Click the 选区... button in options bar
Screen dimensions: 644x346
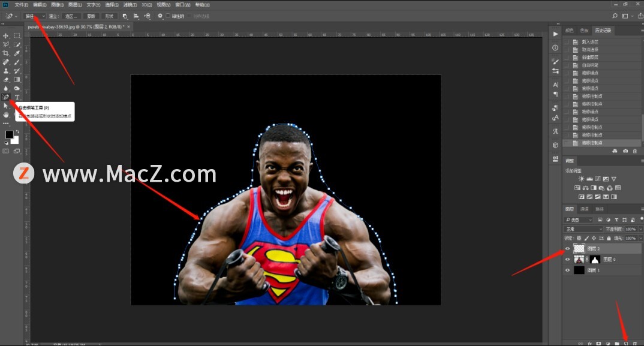71,16
